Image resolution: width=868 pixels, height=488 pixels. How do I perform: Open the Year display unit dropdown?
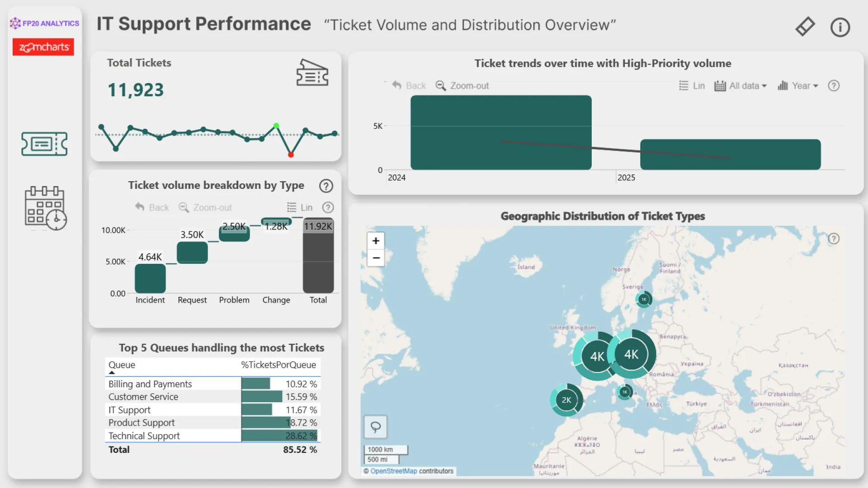pos(798,85)
